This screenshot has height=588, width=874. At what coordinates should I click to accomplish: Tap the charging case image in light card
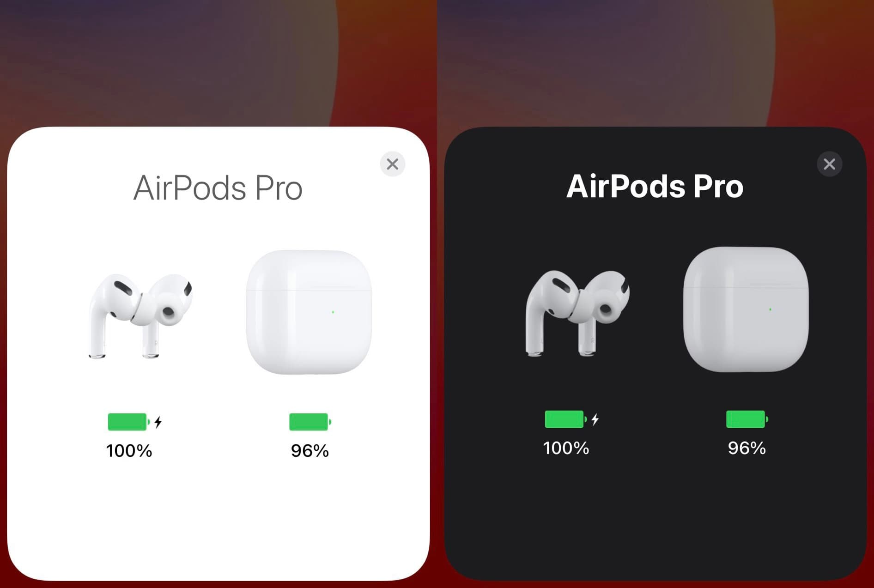(x=309, y=312)
